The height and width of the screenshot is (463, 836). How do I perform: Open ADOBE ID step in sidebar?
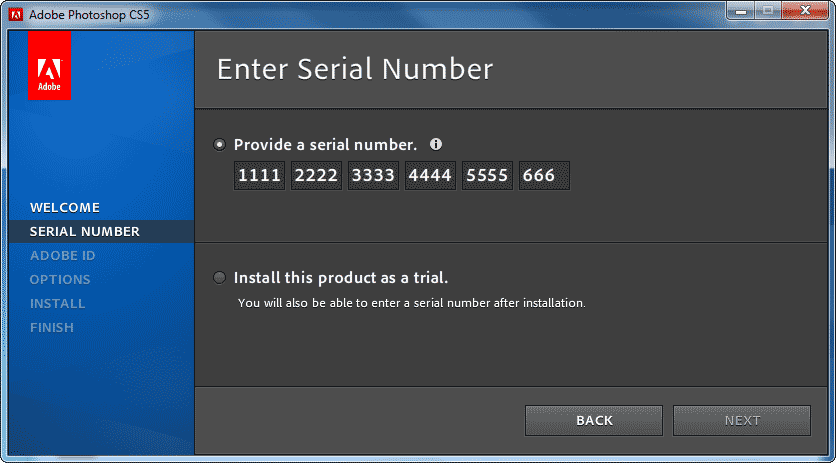coord(63,256)
